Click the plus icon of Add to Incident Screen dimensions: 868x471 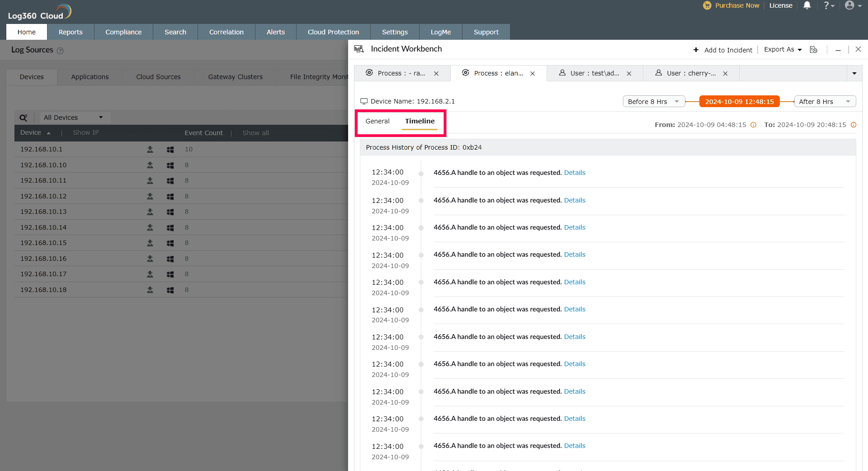tap(696, 50)
